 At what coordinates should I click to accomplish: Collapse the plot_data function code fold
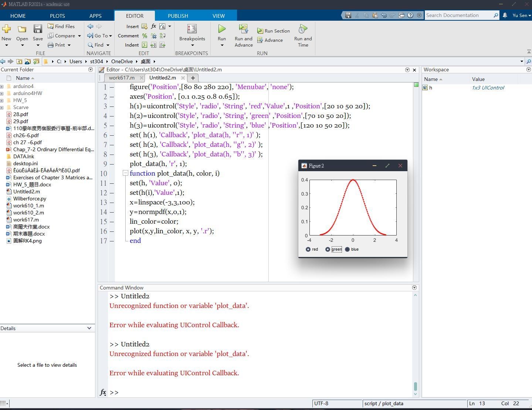[125, 173]
